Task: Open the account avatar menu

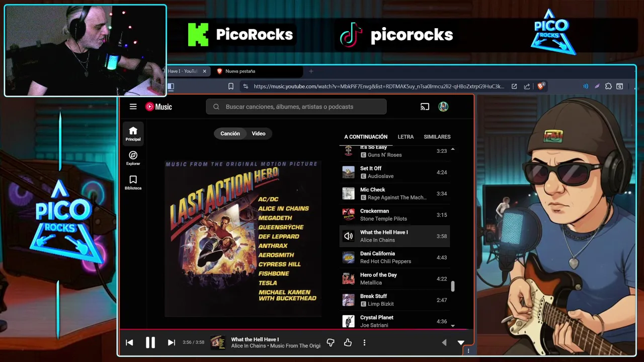Action: click(443, 107)
